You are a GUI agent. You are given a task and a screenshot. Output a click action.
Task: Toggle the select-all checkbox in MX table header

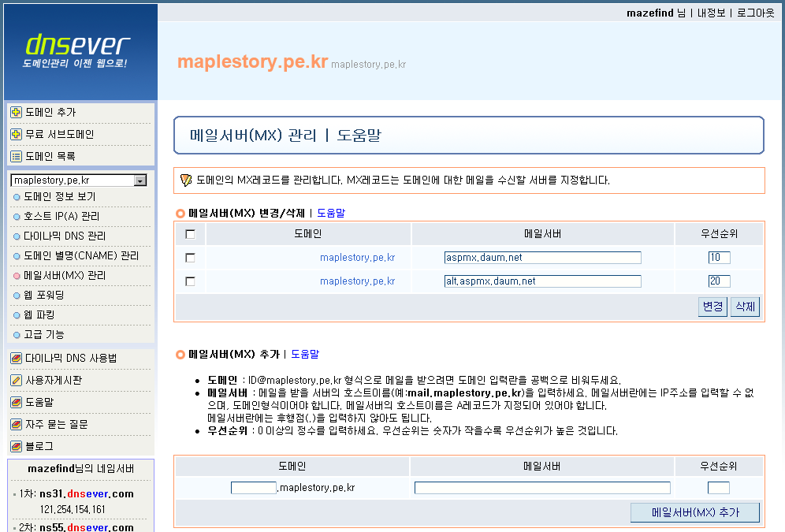point(190,234)
